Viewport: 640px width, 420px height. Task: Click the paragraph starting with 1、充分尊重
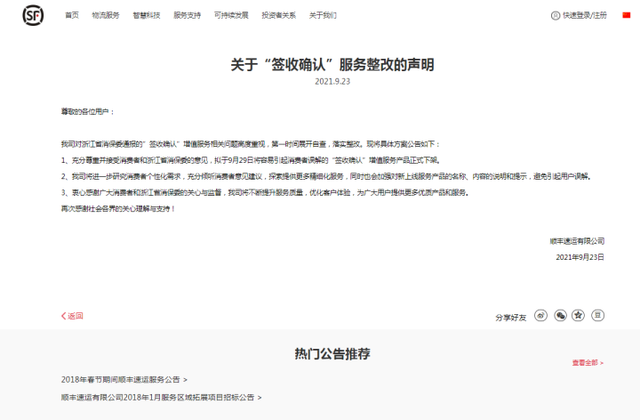251,160
